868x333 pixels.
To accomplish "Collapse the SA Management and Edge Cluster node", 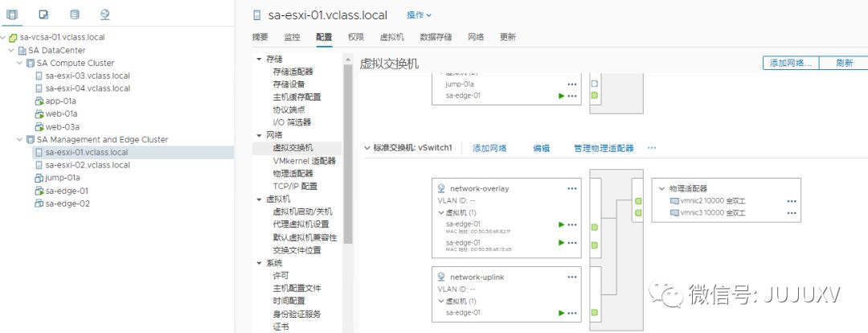I will (x=20, y=140).
